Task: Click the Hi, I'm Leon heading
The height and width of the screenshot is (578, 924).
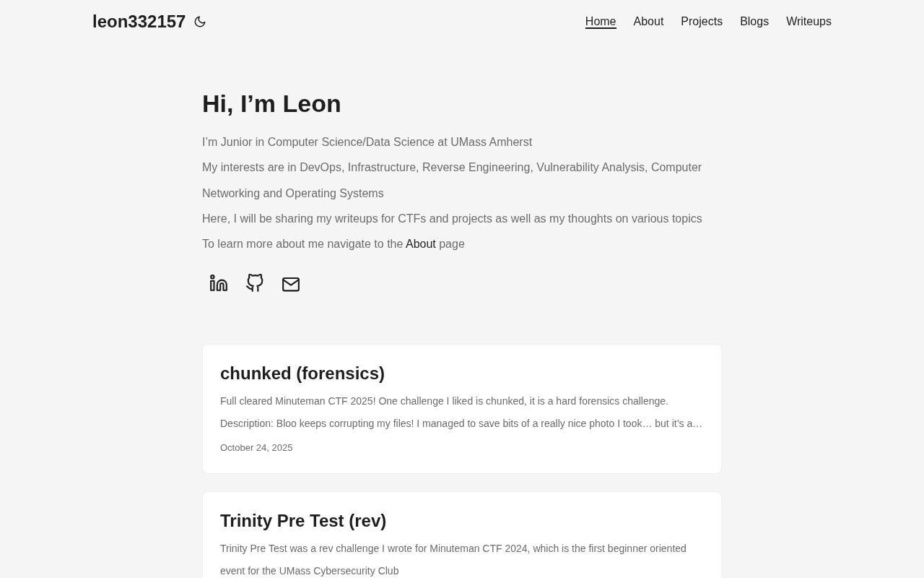Action: pos(271,104)
